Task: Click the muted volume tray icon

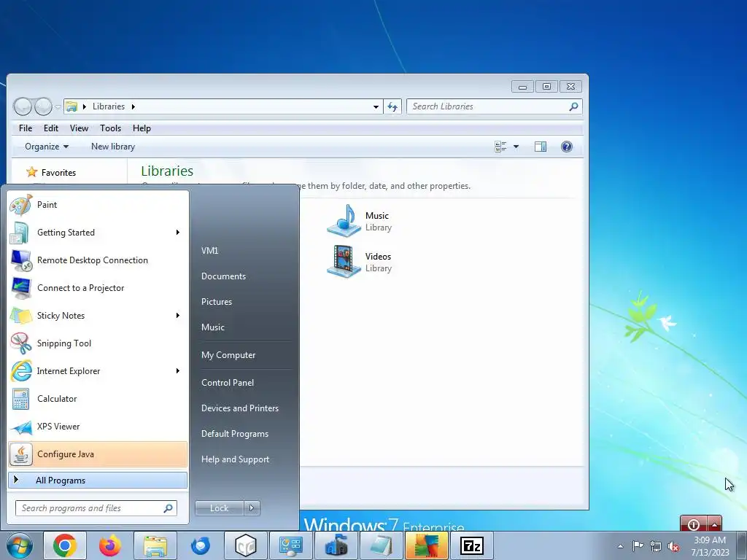Action: [x=673, y=546]
